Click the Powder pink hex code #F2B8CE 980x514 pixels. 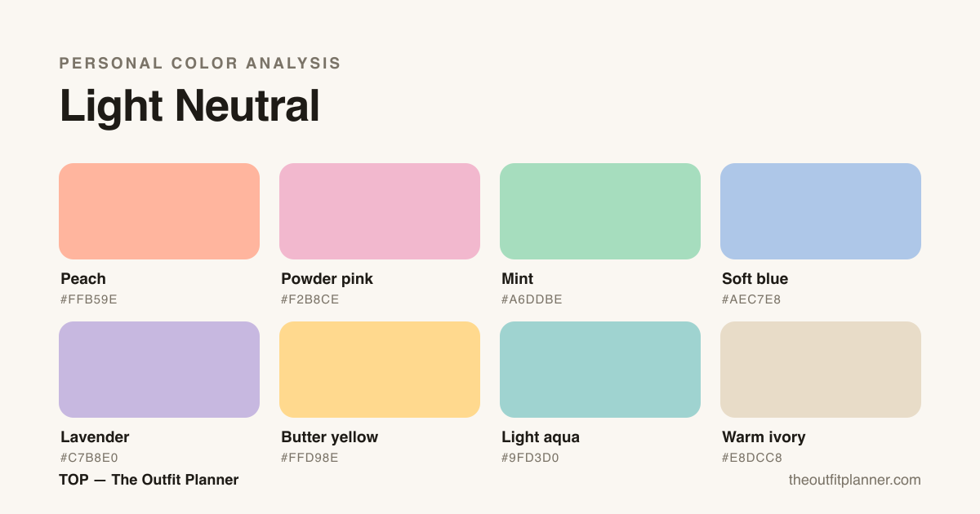point(310,299)
